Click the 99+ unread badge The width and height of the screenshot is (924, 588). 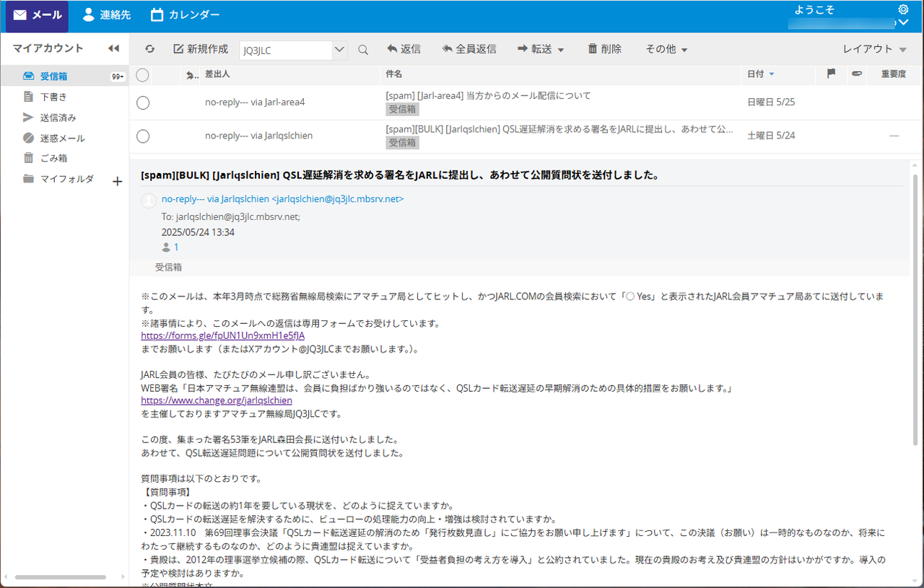coord(118,76)
